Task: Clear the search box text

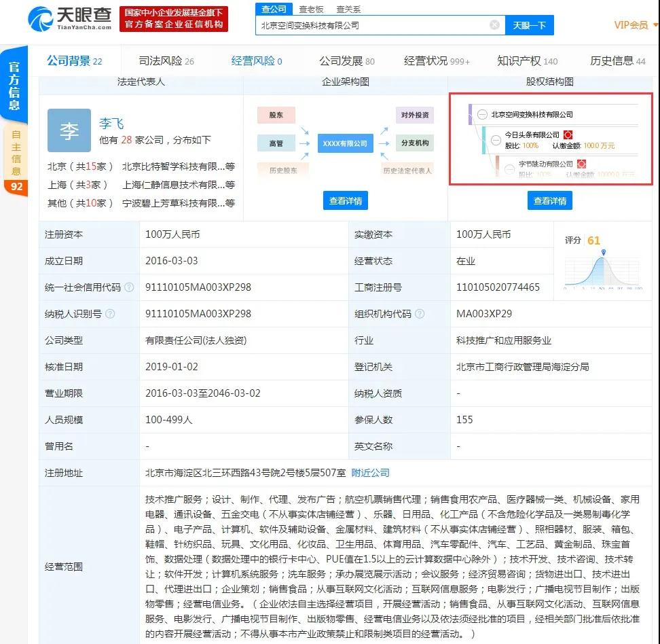Action: click(x=494, y=25)
